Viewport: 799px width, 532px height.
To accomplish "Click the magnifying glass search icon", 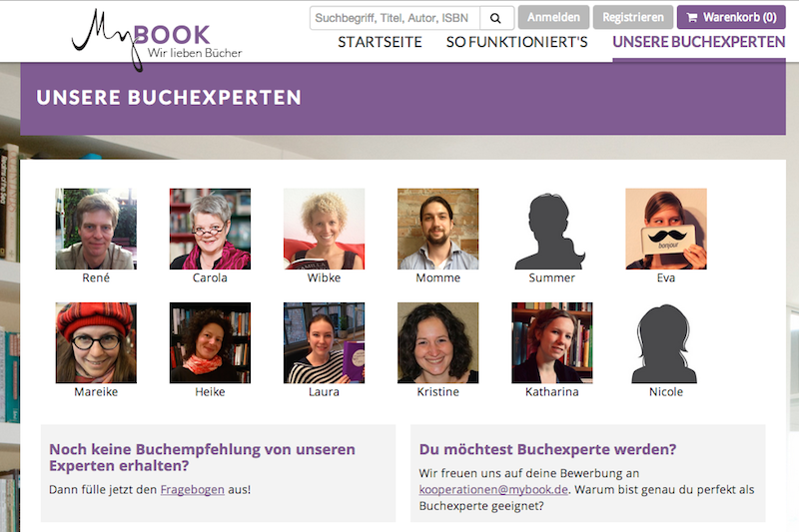I will 496,18.
